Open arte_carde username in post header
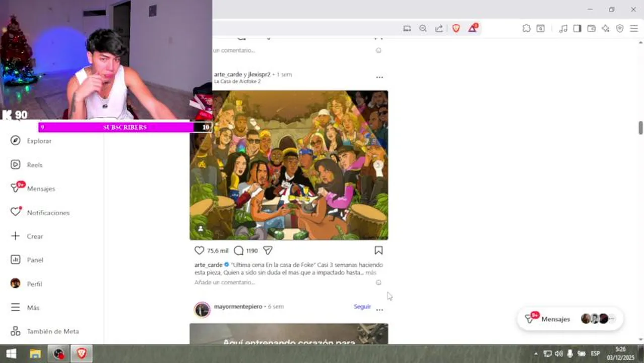644x363 pixels. coord(228,74)
